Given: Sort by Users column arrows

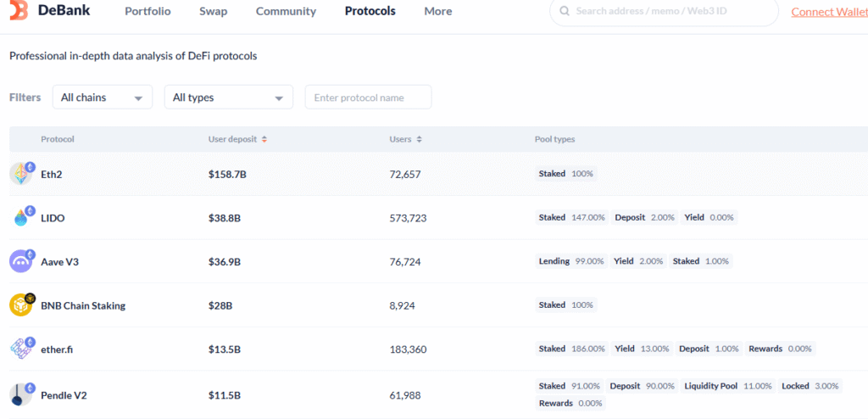Looking at the screenshot, I should click(419, 140).
